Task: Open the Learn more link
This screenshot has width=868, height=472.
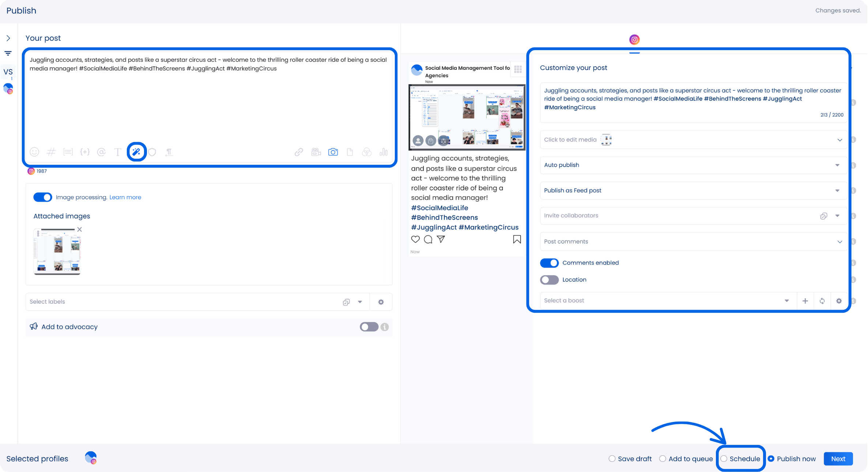Action: click(x=125, y=197)
